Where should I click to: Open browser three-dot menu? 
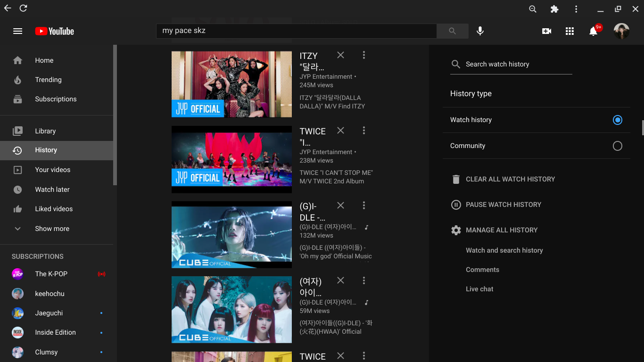(576, 9)
